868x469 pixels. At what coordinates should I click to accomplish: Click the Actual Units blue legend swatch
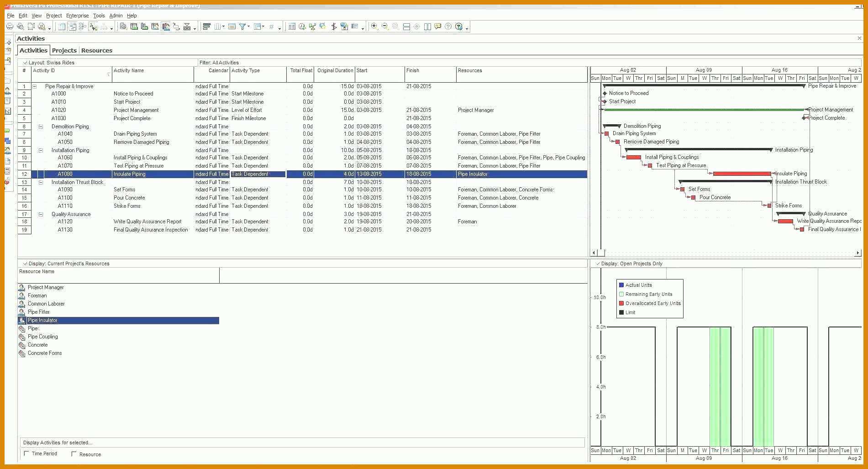pos(621,285)
